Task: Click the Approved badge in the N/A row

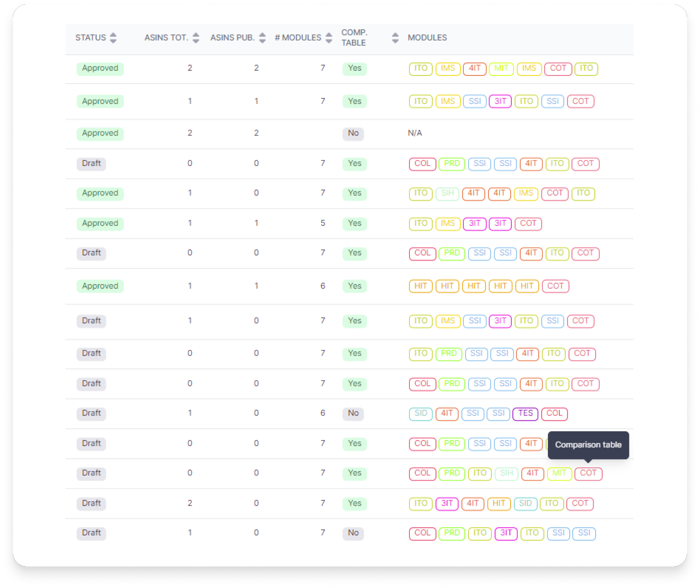Action: click(x=100, y=134)
